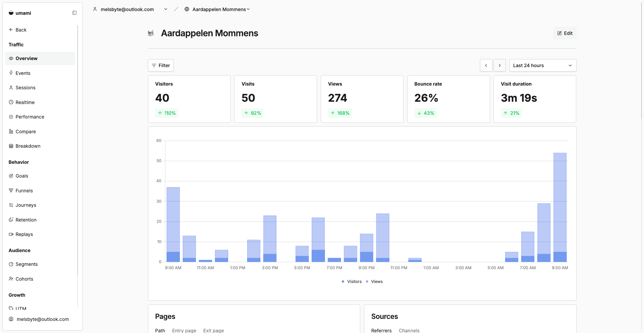Select the tallest 9:00 AM chart bar on right
Screen dimensions: 644x333
pos(560,207)
